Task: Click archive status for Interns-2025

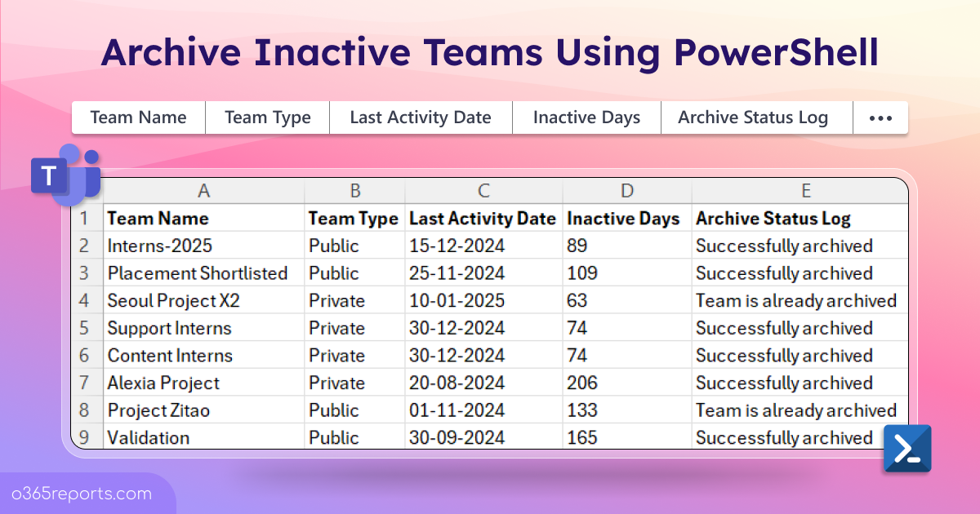Action: [x=800, y=246]
